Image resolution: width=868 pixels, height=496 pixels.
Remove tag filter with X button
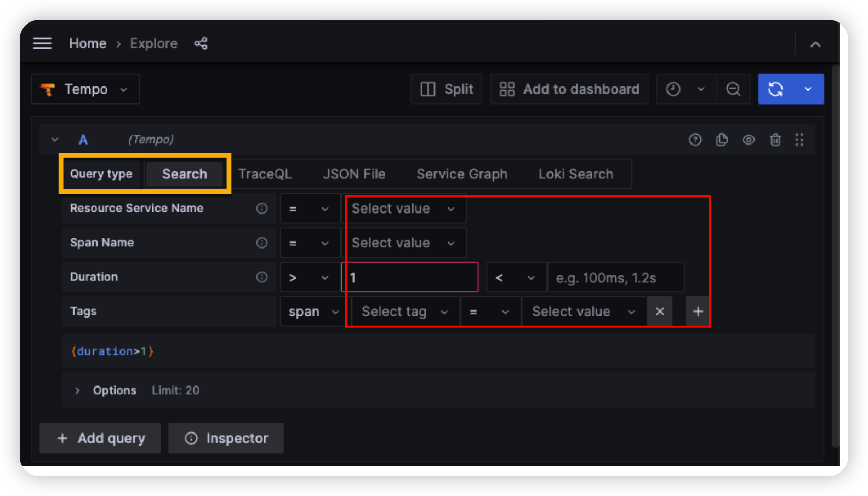point(660,312)
